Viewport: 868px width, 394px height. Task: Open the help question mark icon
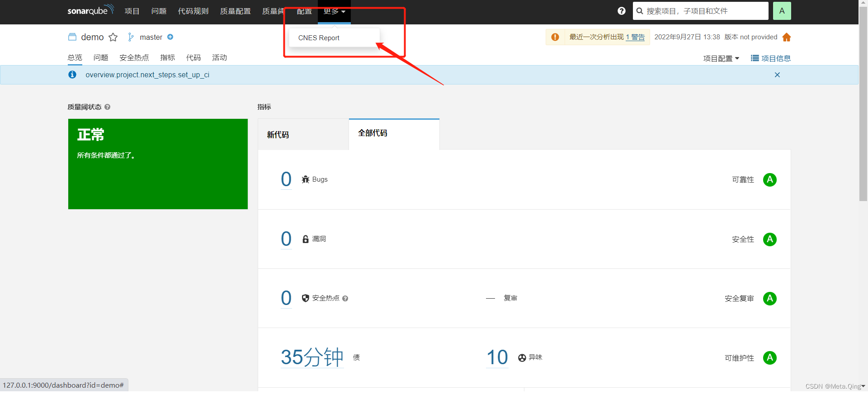point(622,11)
